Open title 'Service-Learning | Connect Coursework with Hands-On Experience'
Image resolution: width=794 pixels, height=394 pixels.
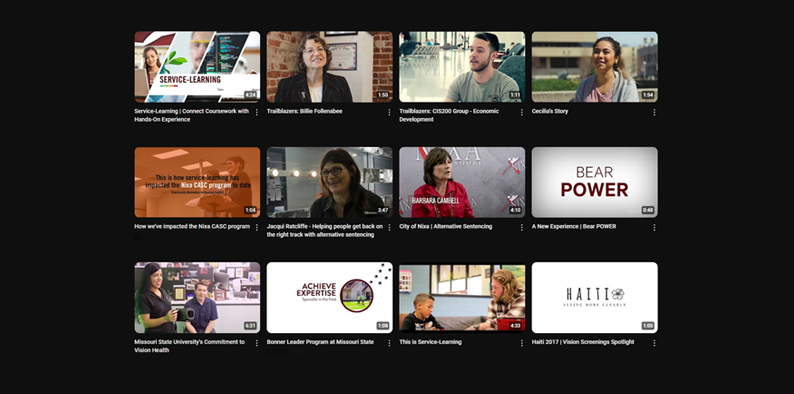(191, 115)
